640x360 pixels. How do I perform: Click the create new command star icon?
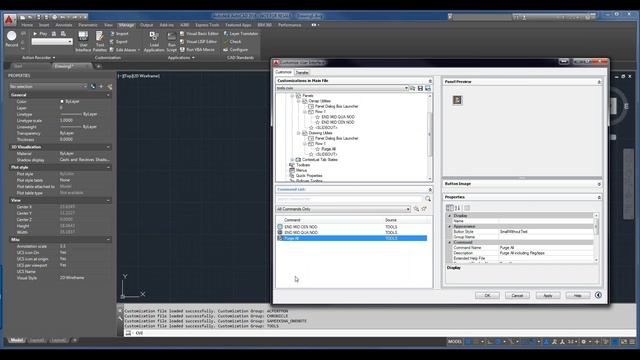[x=424, y=209]
